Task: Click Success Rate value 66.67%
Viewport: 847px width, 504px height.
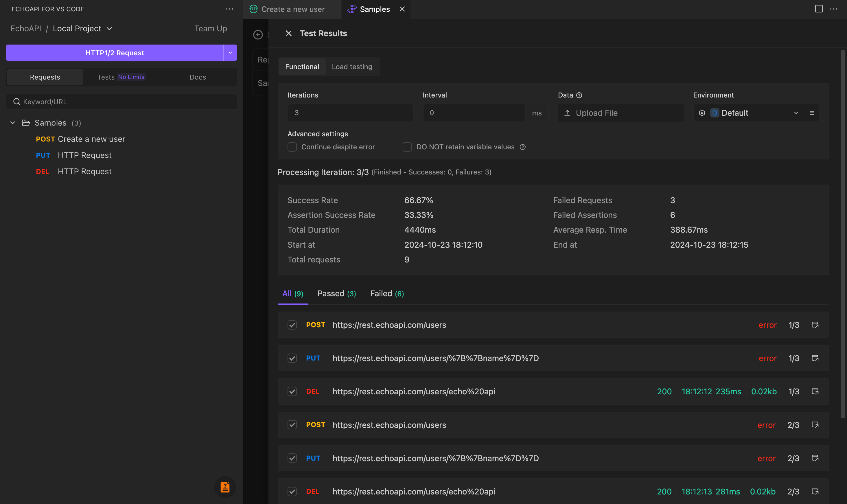Action: [419, 201]
